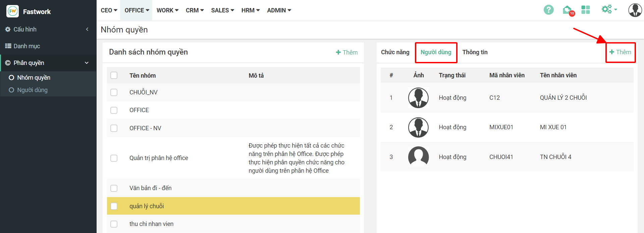Viewport: 644px width, 233px height.
Task: Open notifications icon with red badge
Action: click(x=568, y=10)
